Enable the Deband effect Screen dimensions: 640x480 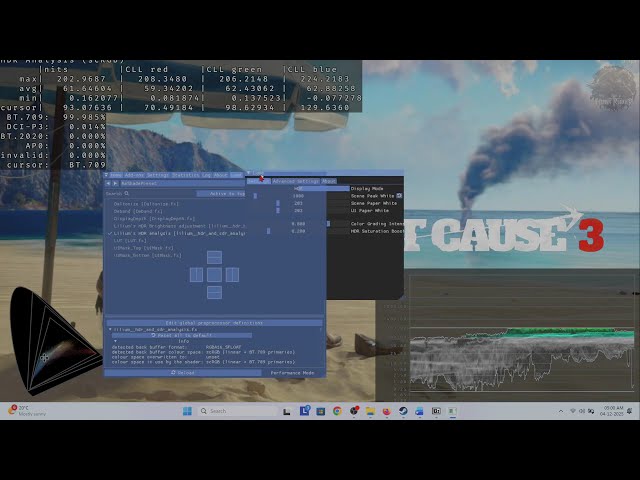pyautogui.click(x=138, y=211)
